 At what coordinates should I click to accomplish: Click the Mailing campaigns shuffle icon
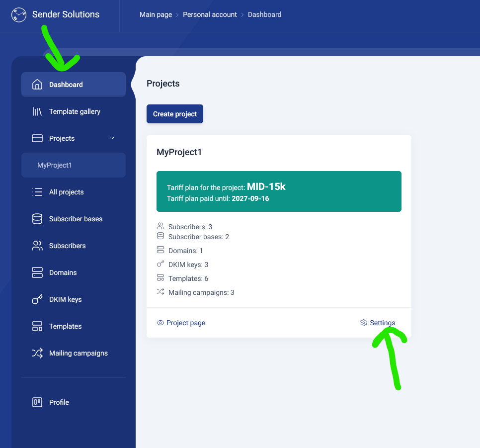click(x=37, y=353)
